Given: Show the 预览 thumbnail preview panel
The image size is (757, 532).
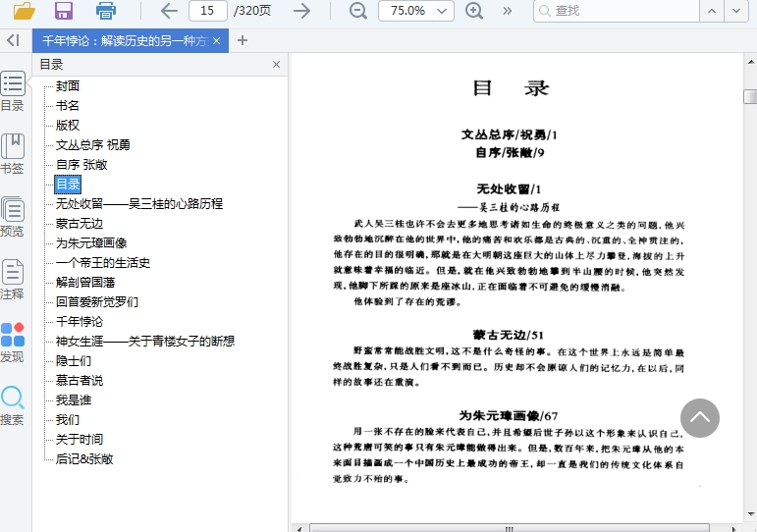Looking at the screenshot, I should pos(13,217).
